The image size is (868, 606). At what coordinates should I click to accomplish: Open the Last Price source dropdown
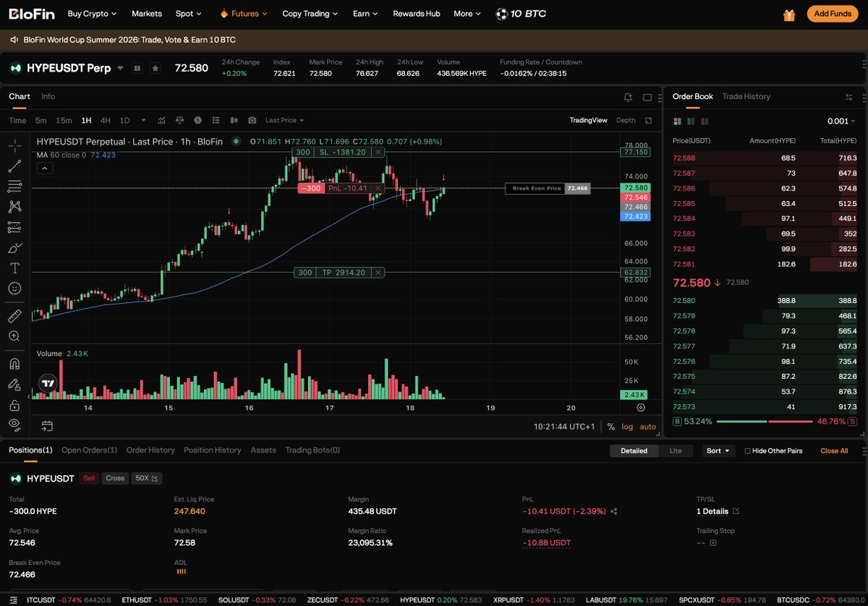coord(284,120)
